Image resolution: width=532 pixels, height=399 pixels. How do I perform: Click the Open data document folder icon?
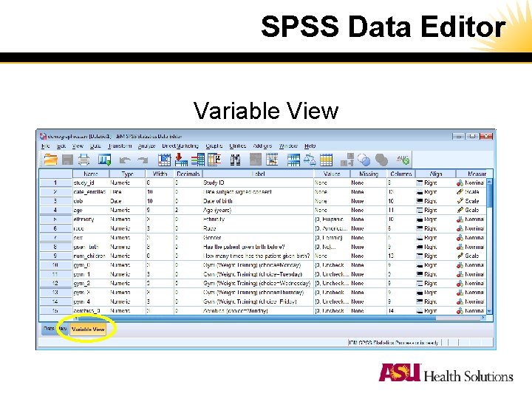click(x=50, y=159)
